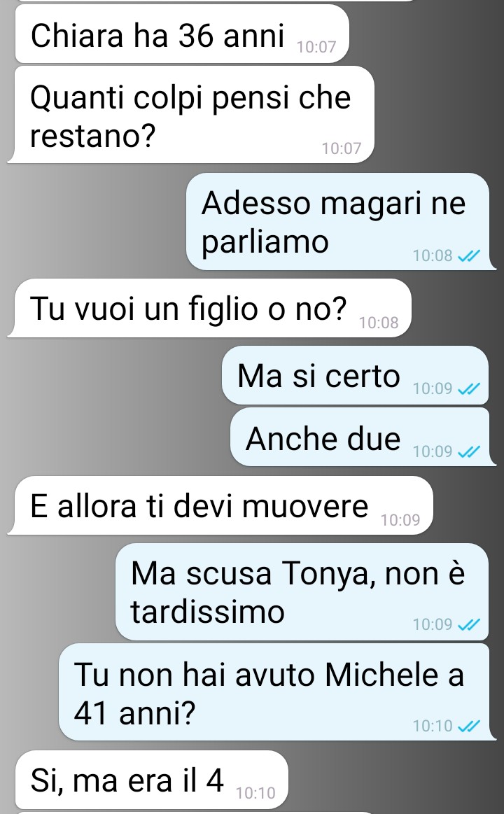Tap the 'Ma si certo' bubble

coord(355,375)
